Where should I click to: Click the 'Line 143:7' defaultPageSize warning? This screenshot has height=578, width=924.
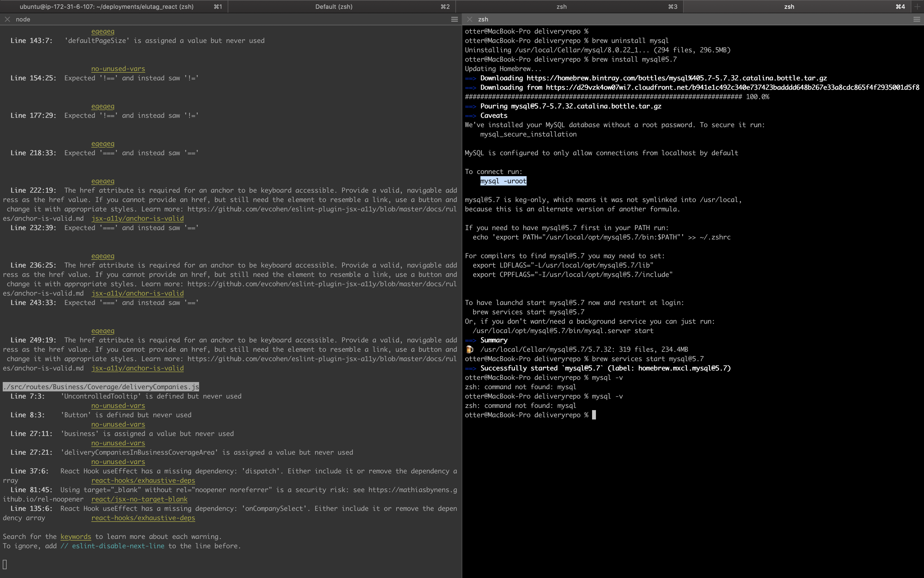[x=137, y=41]
